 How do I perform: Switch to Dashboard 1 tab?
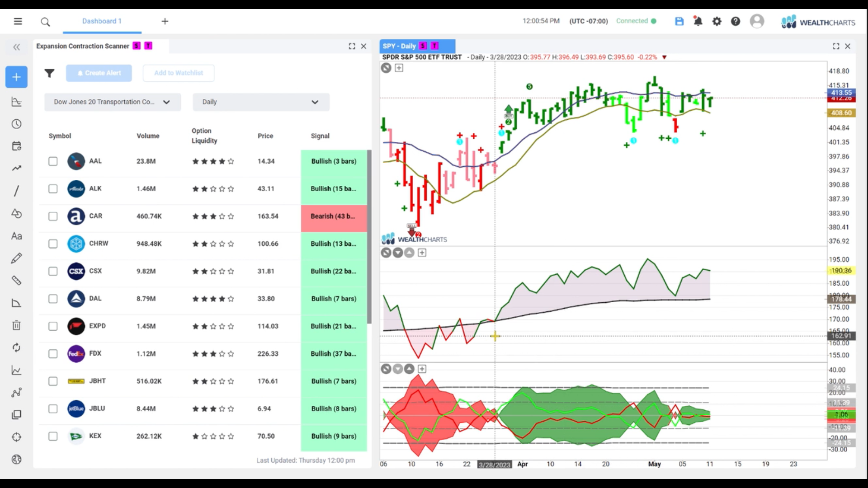pyautogui.click(x=102, y=21)
